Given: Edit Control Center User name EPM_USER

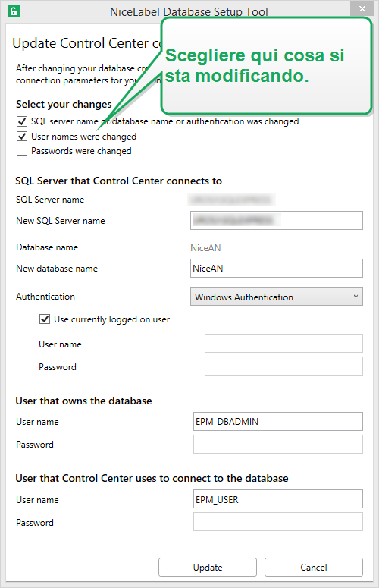Looking at the screenshot, I should click(x=278, y=499).
